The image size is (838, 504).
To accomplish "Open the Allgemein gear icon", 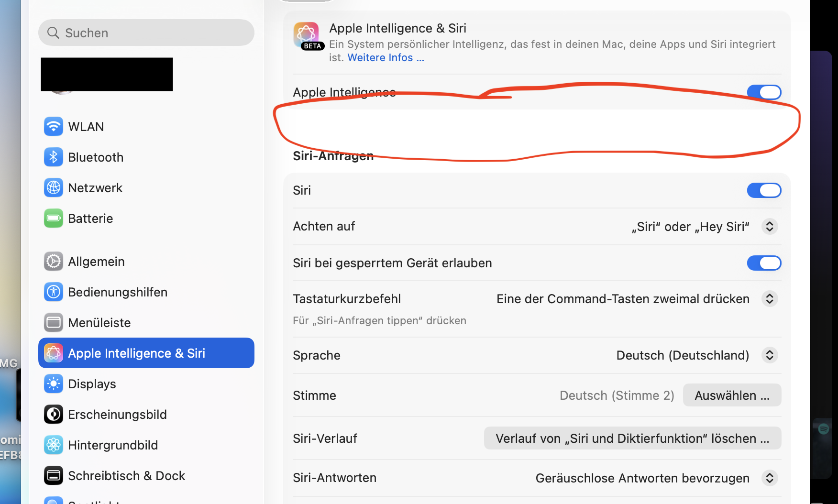I will [54, 262].
